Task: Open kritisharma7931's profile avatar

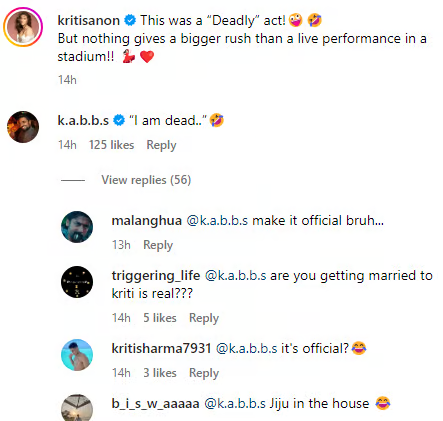Action: tap(77, 355)
